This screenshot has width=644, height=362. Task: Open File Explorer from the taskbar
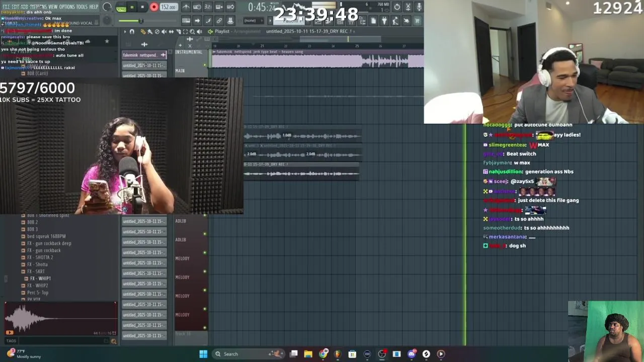[x=308, y=354]
